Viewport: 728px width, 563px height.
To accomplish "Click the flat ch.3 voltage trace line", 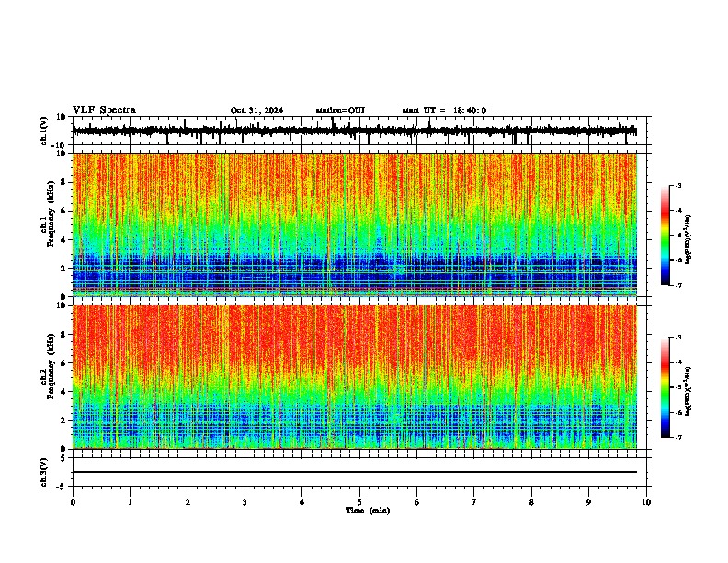I will pos(355,472).
